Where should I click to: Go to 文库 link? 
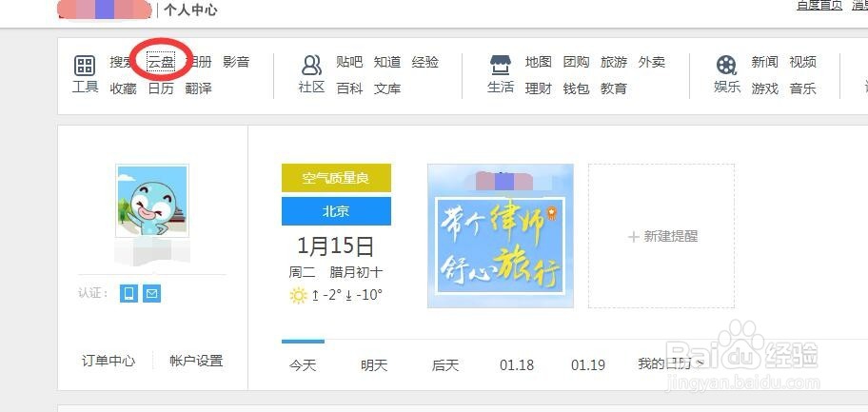pyautogui.click(x=387, y=88)
